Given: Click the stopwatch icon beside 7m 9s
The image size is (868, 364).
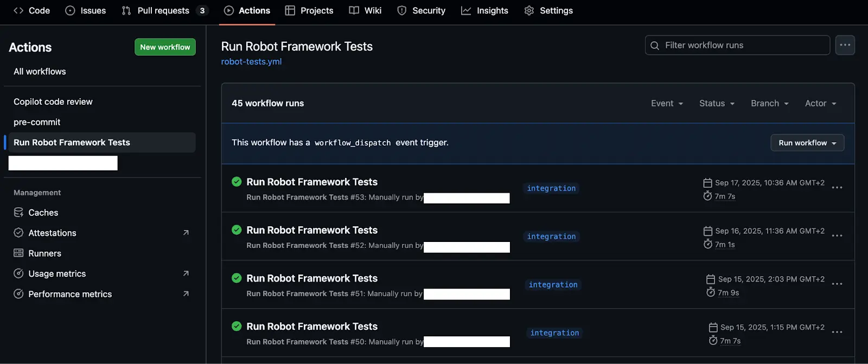Looking at the screenshot, I should 711,292.
